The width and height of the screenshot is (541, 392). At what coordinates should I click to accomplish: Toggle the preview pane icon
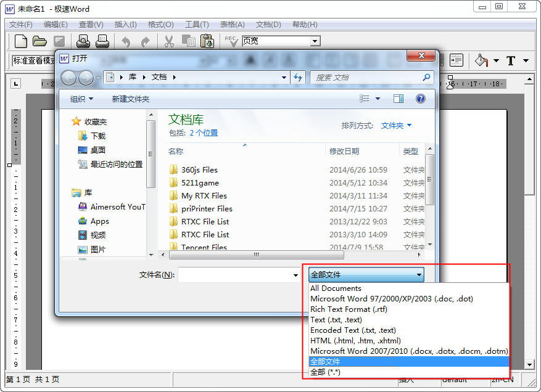tap(399, 99)
